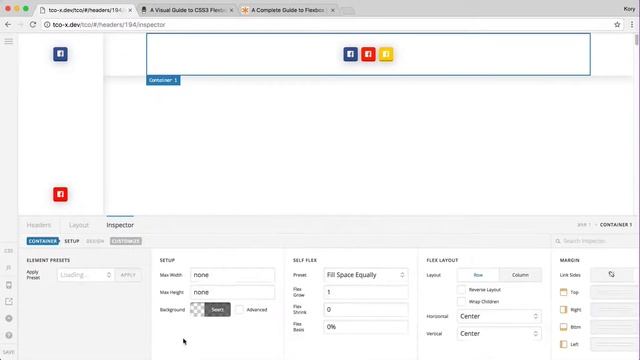Open the JS editor in the left sidebar
This screenshot has width=640, height=360.
pyautogui.click(x=9, y=268)
